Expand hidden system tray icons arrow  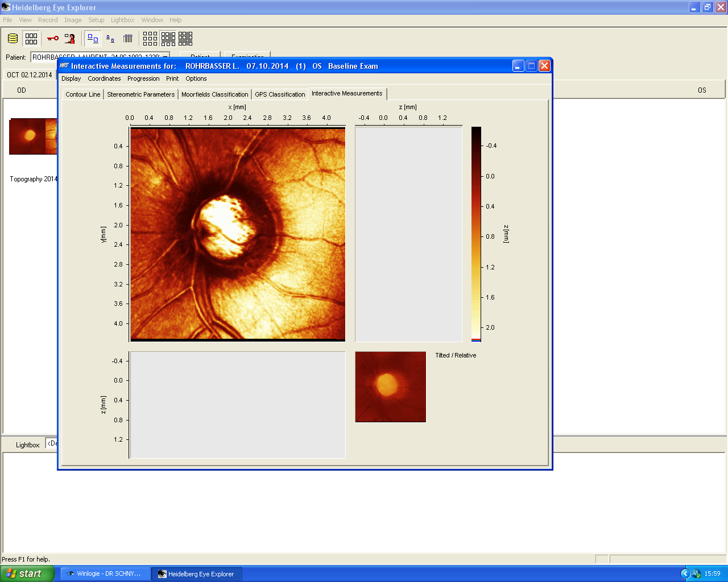click(685, 573)
